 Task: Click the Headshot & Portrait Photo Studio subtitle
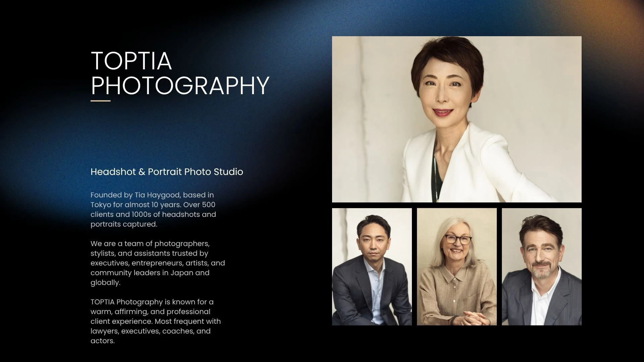point(167,172)
